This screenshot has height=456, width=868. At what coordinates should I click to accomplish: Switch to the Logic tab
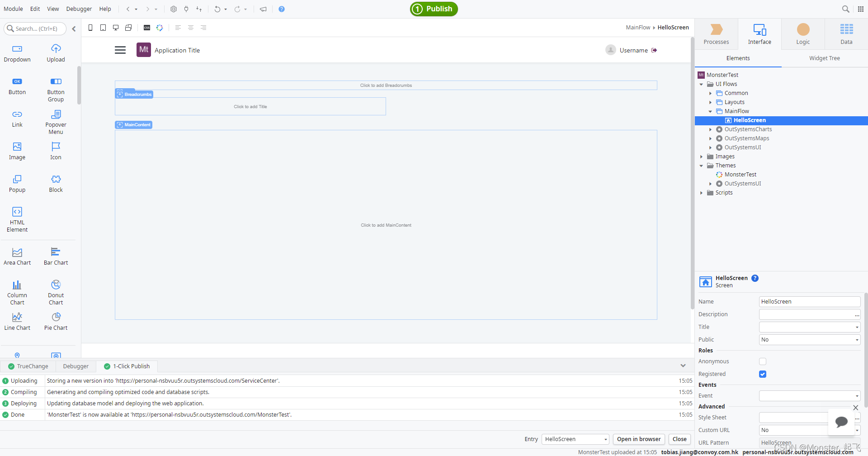pos(803,34)
